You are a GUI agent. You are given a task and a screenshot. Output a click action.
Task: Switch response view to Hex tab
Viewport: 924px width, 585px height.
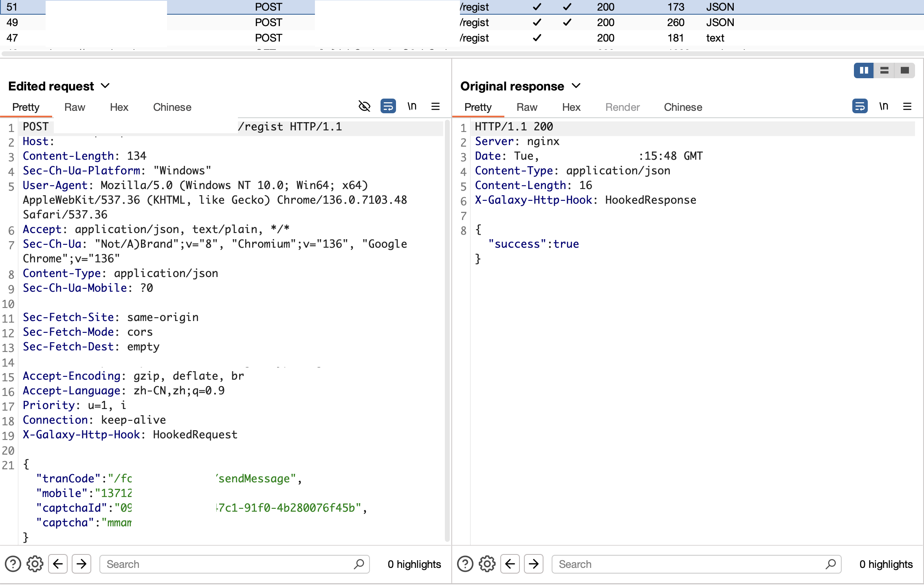[571, 107]
